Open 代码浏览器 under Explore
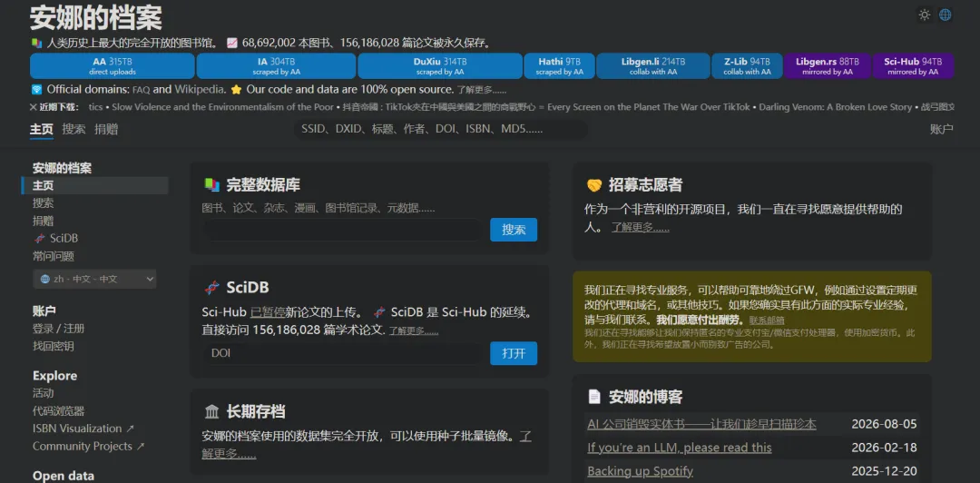Screen dimensions: 980x483 click(58, 411)
